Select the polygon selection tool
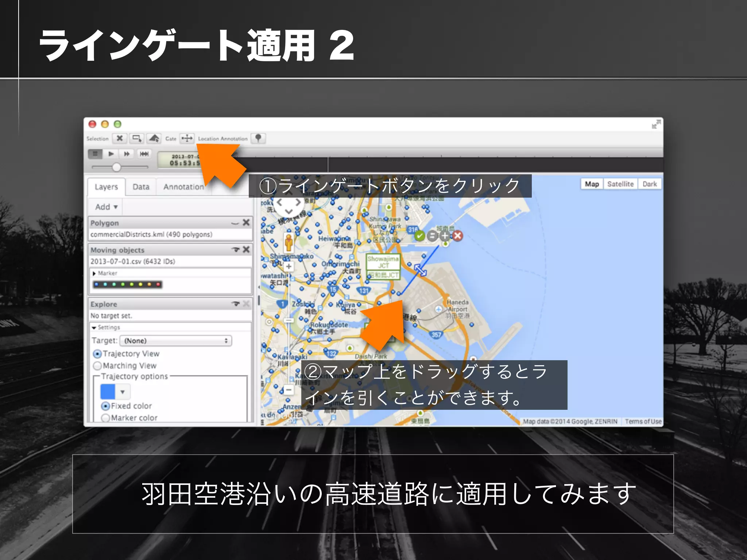Viewport: 747px width, 560px height. point(154,139)
